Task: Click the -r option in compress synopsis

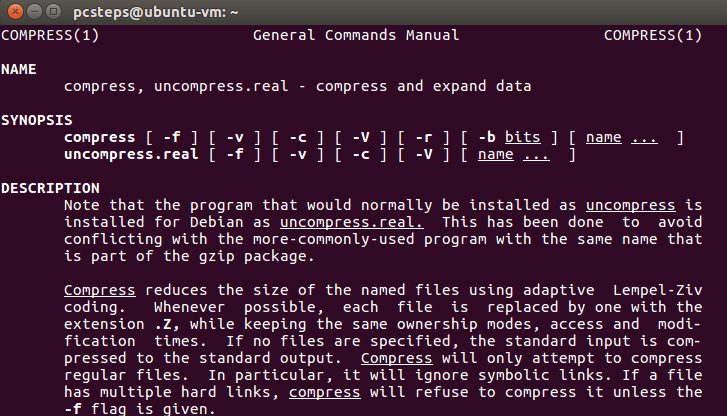Action: 424,137
